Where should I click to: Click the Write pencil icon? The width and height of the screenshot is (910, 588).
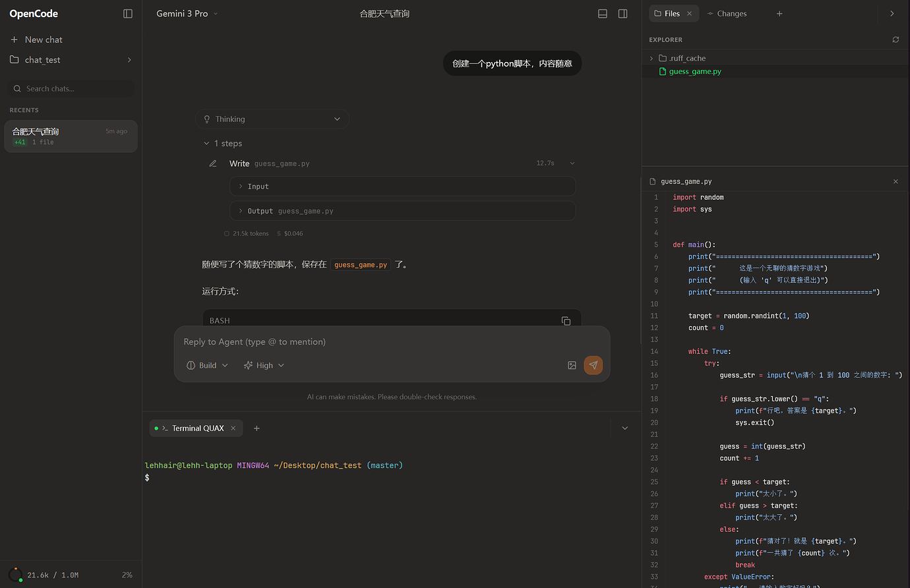pyautogui.click(x=213, y=163)
